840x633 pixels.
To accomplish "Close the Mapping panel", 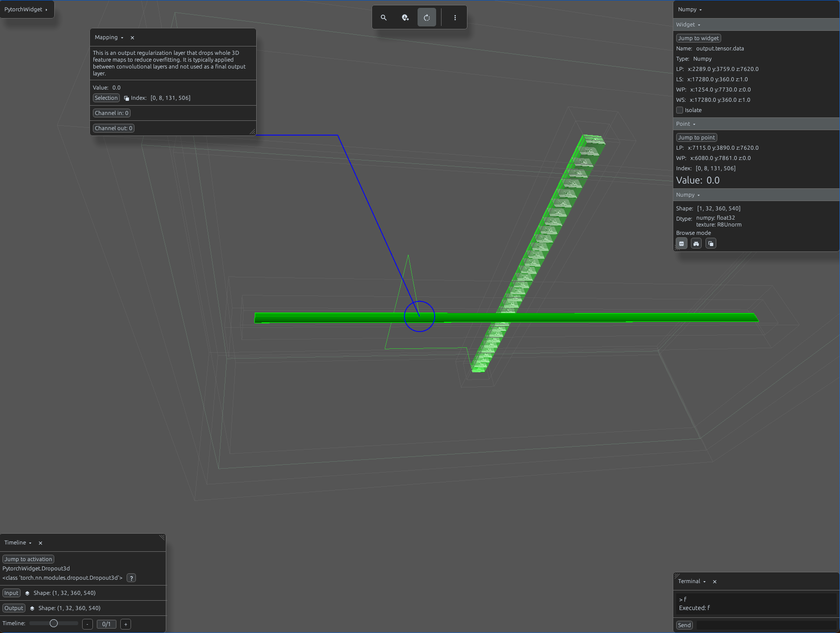I will coord(133,38).
